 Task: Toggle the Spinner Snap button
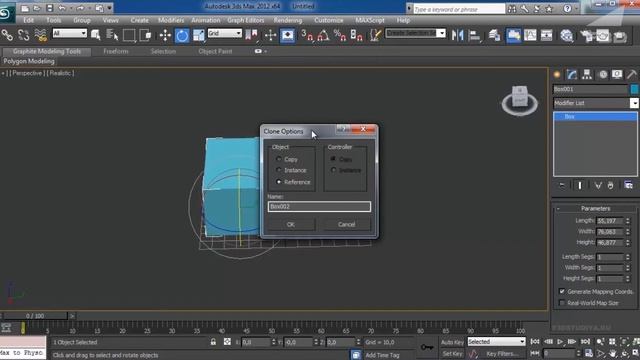(x=357, y=36)
